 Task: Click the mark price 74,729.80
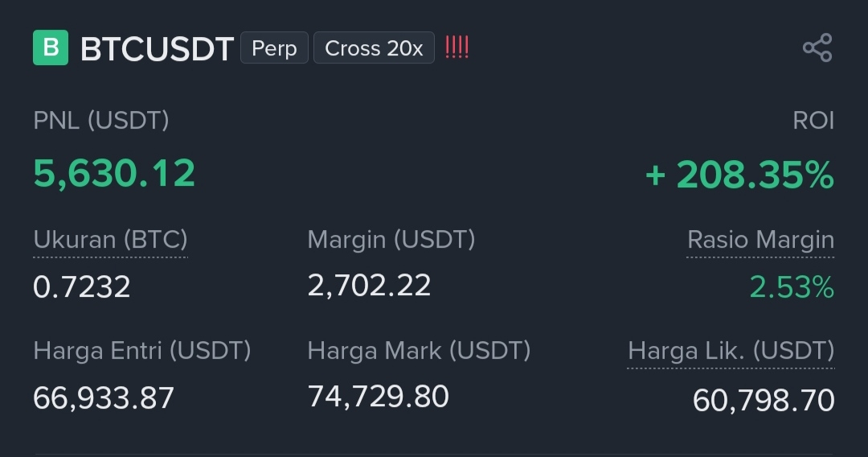click(x=378, y=397)
